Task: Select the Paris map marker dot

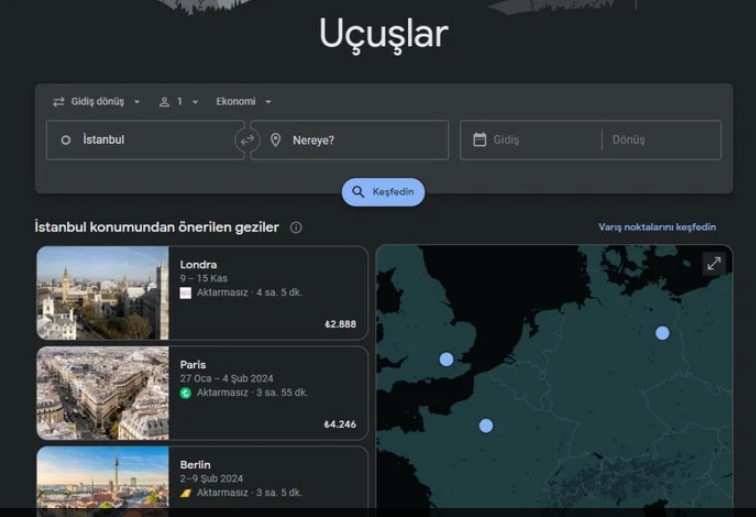Action: (x=486, y=425)
